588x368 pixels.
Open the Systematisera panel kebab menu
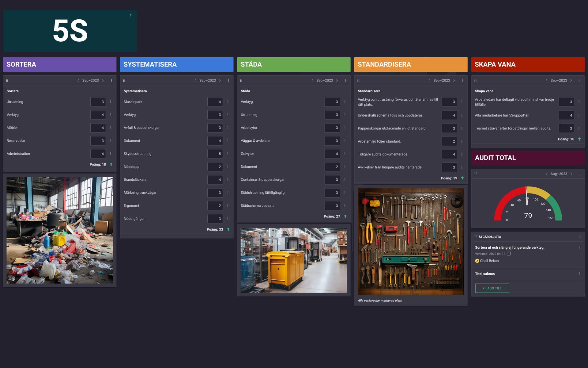click(x=228, y=80)
